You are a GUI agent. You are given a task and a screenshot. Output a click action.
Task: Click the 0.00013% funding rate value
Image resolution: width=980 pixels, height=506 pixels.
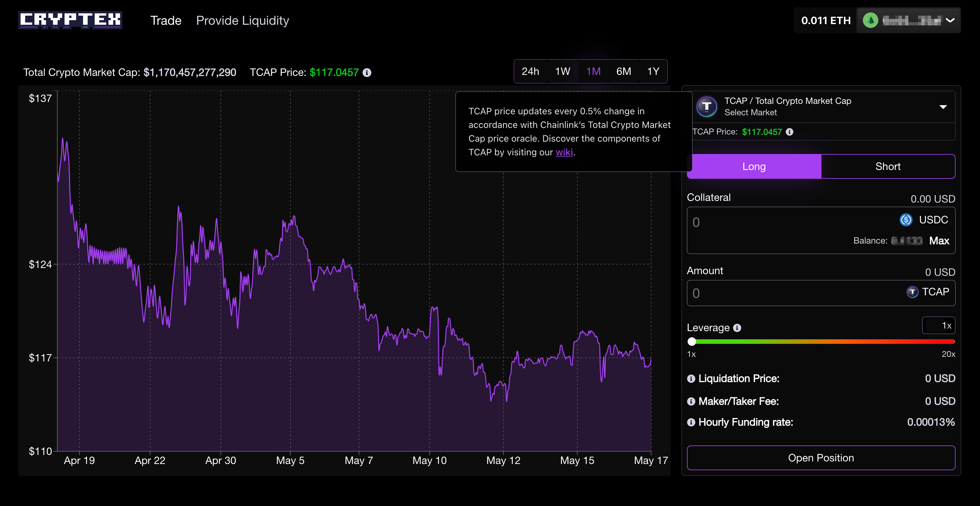coord(931,422)
